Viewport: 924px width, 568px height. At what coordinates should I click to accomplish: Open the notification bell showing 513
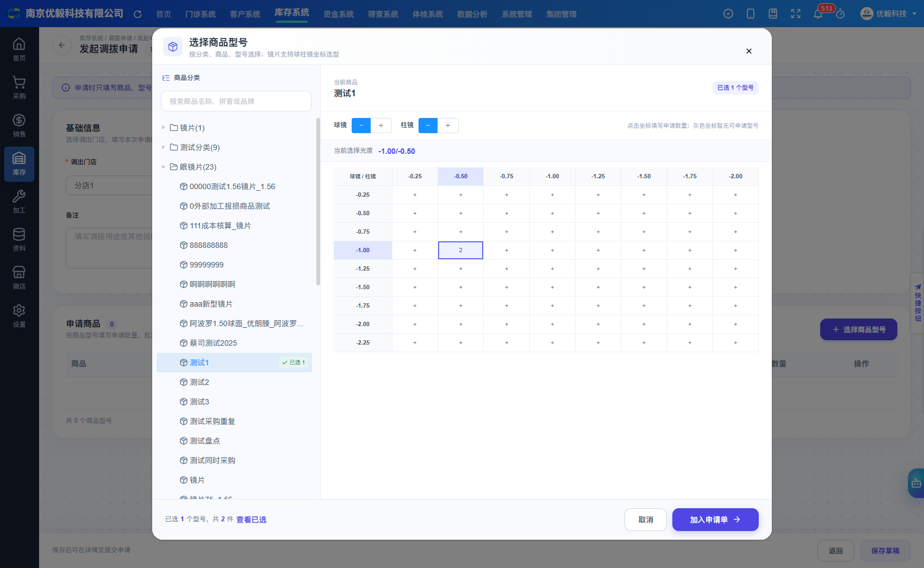pyautogui.click(x=818, y=14)
